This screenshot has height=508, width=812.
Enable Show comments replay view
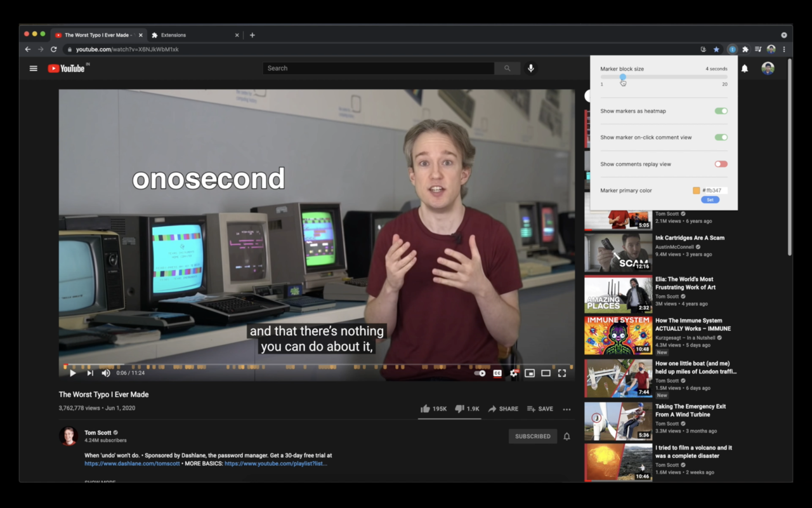721,164
